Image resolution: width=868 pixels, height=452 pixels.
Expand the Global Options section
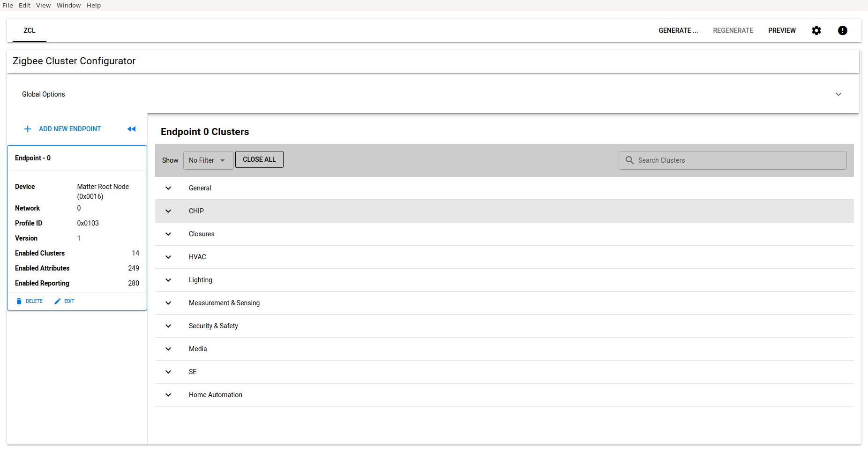pos(838,94)
